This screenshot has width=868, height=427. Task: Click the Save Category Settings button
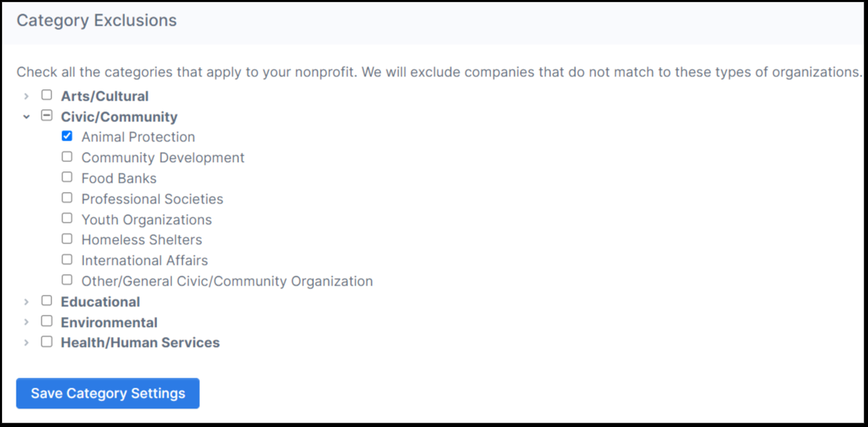tap(107, 393)
